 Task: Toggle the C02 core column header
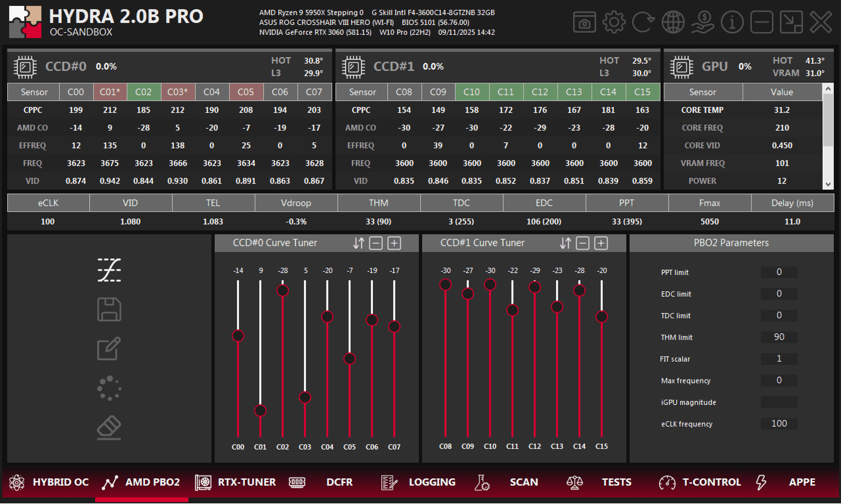point(143,92)
